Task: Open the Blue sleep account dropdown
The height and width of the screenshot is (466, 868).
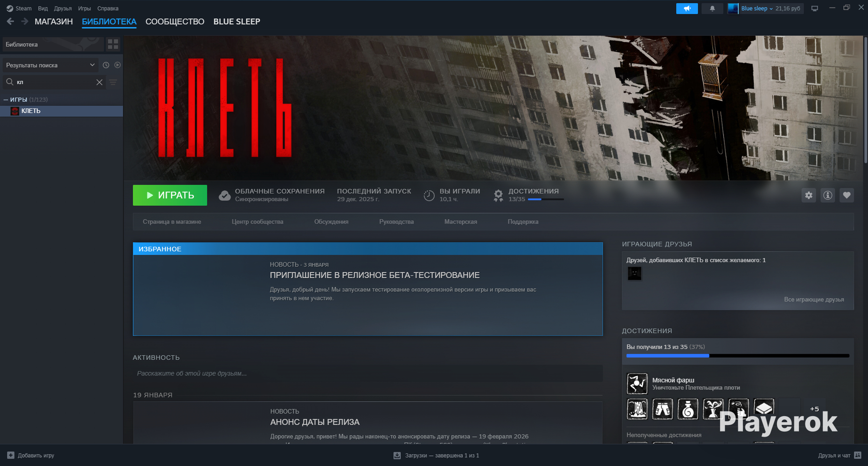Action: [756, 8]
